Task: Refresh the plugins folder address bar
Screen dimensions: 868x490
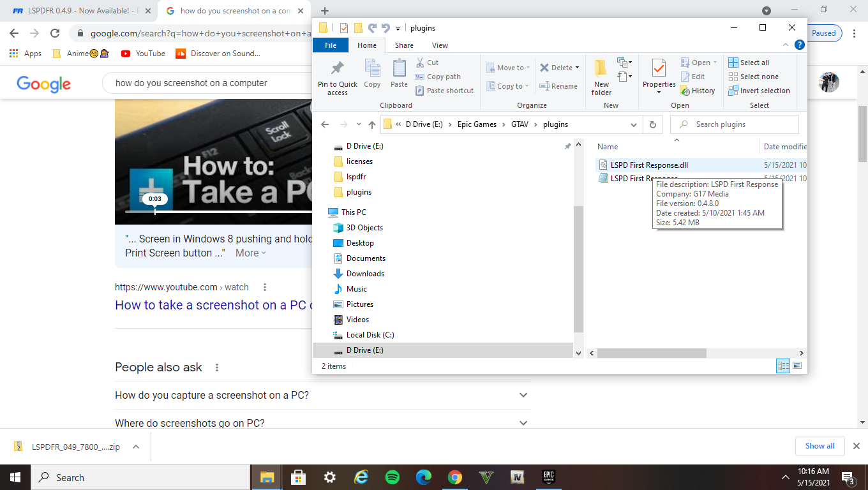Action: (x=652, y=124)
